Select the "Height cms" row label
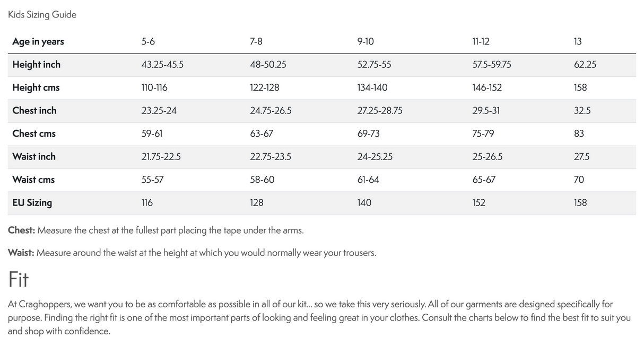The width and height of the screenshot is (644, 346). (36, 88)
